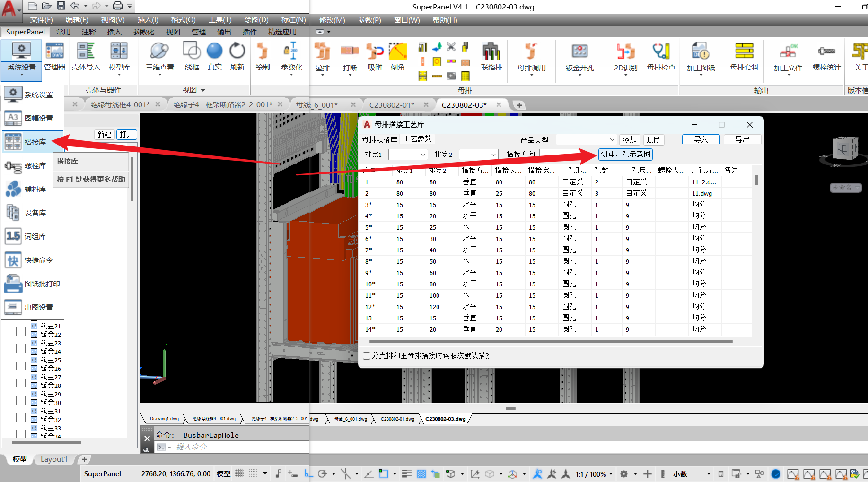This screenshot has width=868, height=482.
Task: Toggle checkbox for 钣金29 tree item
Action: [34, 394]
